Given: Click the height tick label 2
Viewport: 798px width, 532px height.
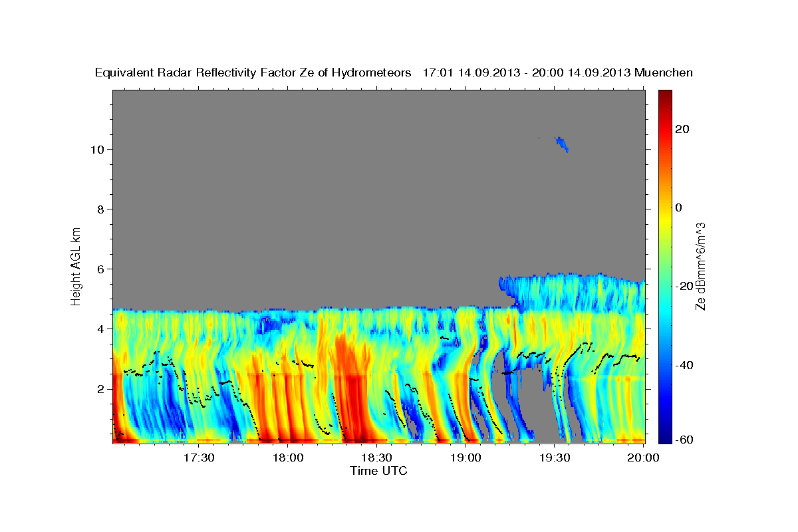Looking at the screenshot, I should point(100,388).
